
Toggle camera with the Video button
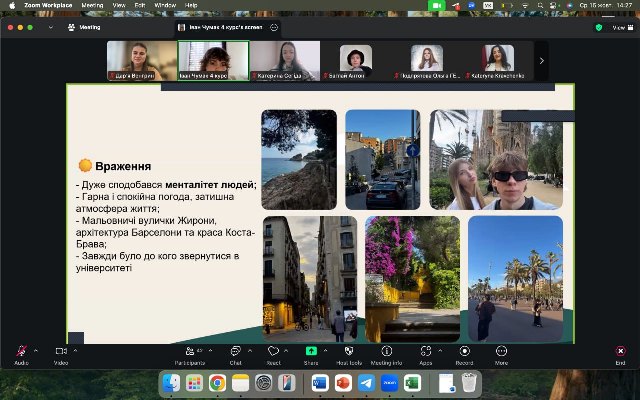pos(60,352)
